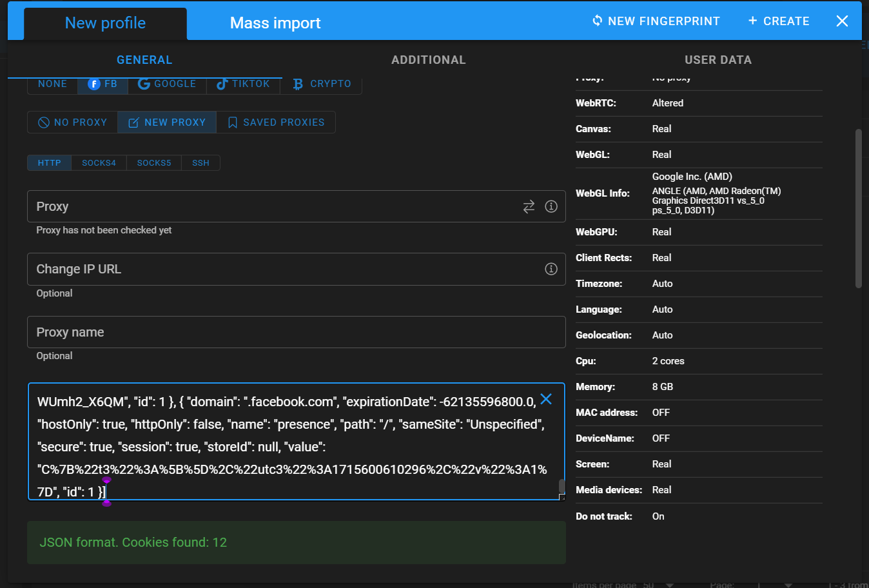Choose the GOOGLE profile type
The image size is (869, 588).
tap(167, 84)
